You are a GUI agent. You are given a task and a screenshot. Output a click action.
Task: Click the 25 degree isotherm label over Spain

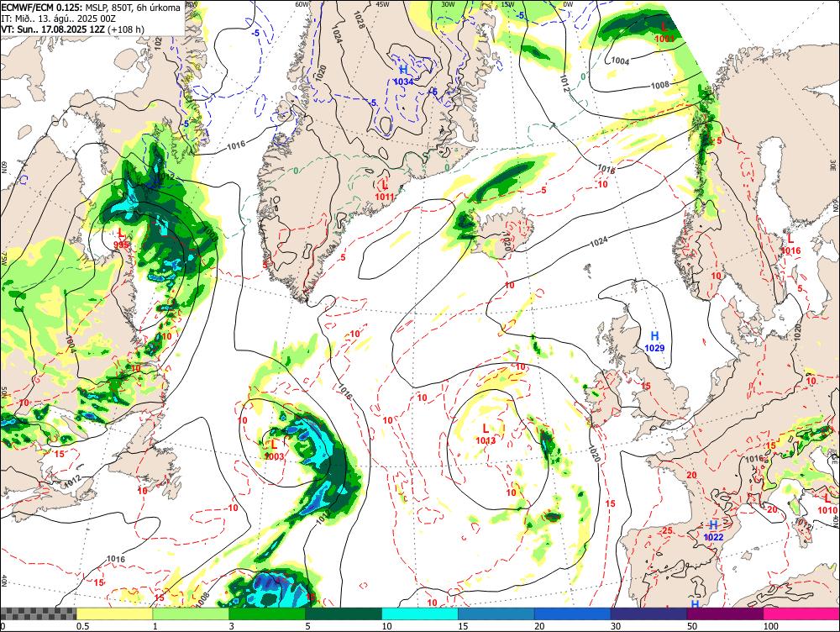coord(668,530)
